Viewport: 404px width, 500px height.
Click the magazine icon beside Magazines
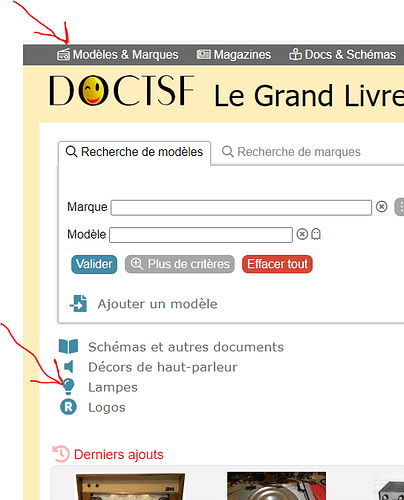pyautogui.click(x=203, y=54)
